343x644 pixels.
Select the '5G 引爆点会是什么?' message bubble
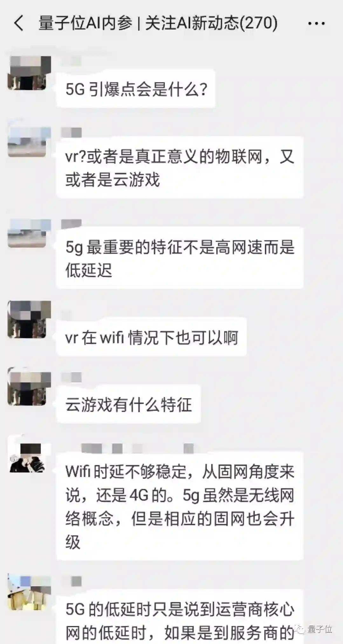coord(136,89)
